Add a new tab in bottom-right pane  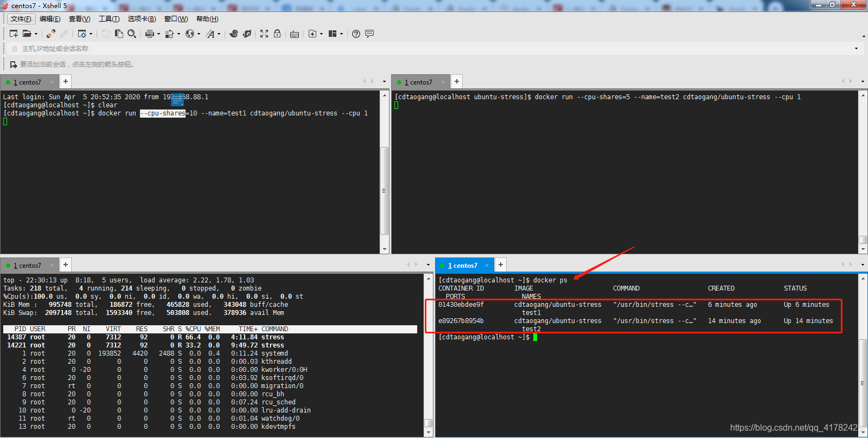pos(501,265)
